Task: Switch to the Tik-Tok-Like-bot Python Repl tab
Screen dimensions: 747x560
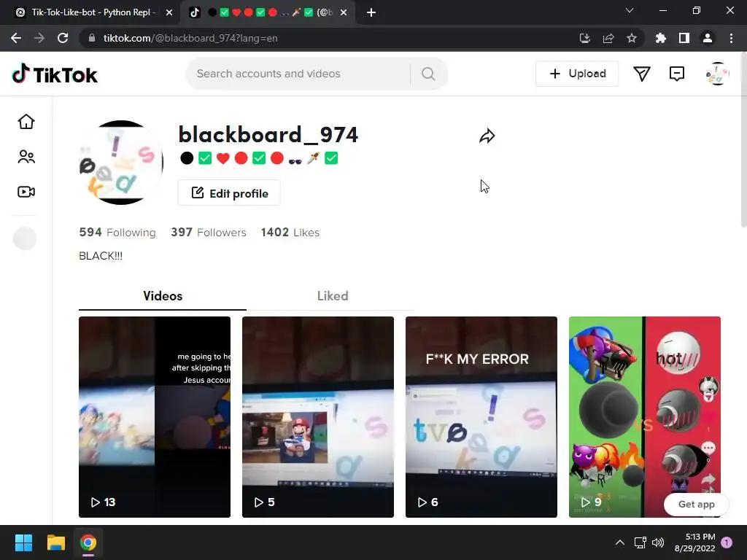Action: (x=90, y=12)
